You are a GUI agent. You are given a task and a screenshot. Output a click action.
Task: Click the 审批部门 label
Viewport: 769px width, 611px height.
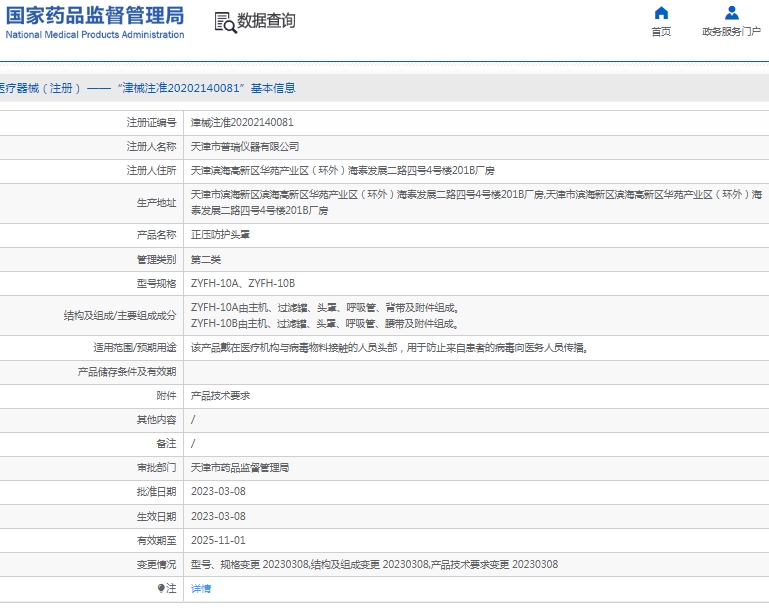[156, 468]
